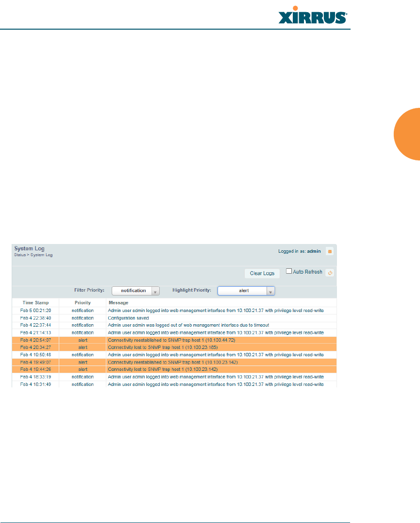Click the orange settings icon beside admin

pos(330,251)
